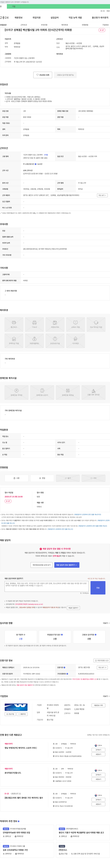This screenshot has height=868, width=110.
Task: Open the 취업지원 top menu
Action: [x=36, y=18]
